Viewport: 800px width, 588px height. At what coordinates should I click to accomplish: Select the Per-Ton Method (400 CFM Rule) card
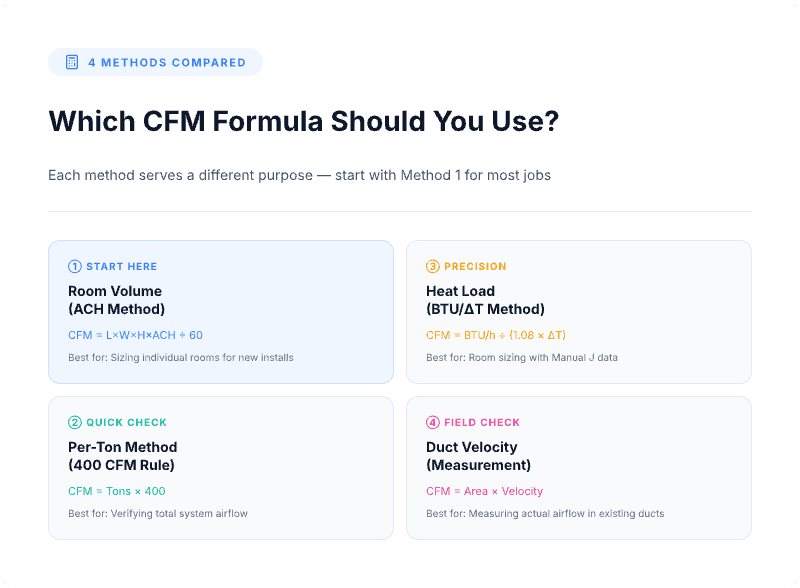(220, 467)
